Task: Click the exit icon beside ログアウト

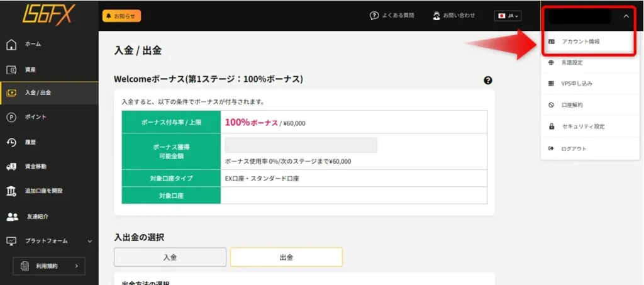Action: pos(551,148)
